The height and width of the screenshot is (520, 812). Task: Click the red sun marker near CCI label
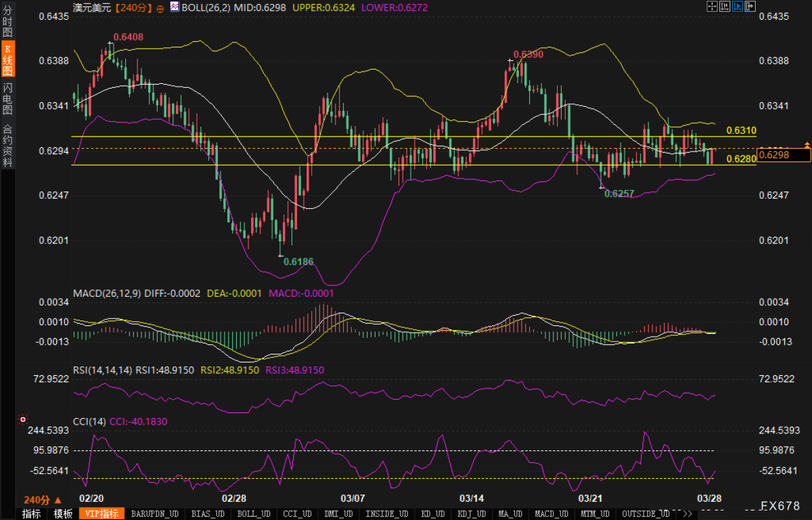coord(22,420)
